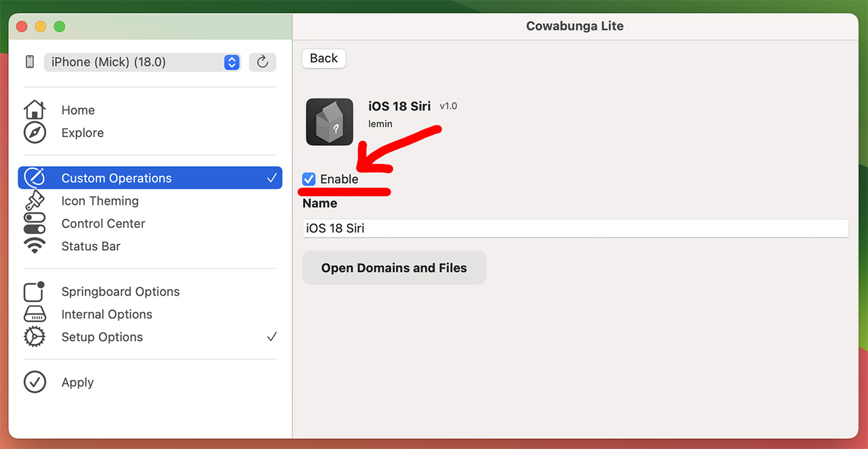This screenshot has height=449, width=868.
Task: Click the iOS 18 Siri title
Action: [x=399, y=106]
